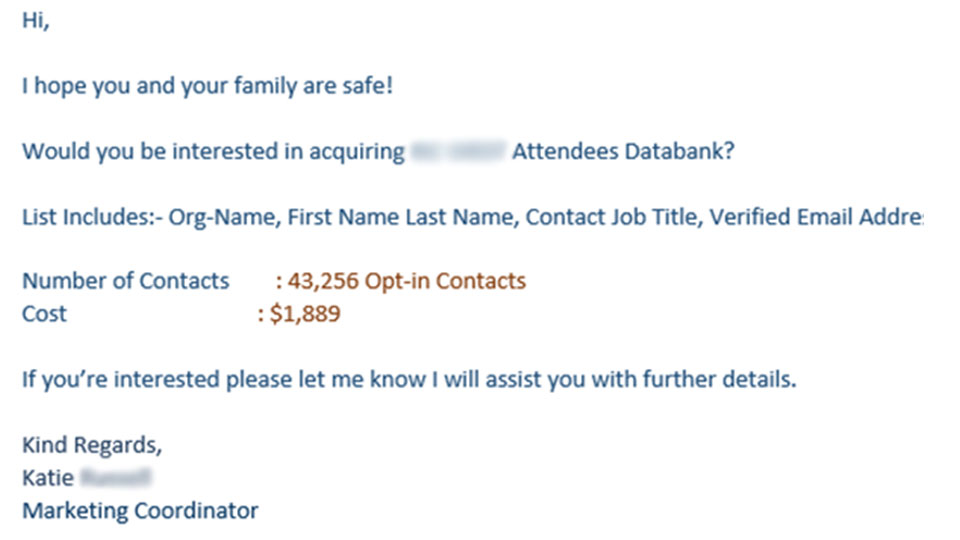The width and height of the screenshot is (960, 540).
Task: Click "First Name Last Name" text
Action: coord(401,217)
